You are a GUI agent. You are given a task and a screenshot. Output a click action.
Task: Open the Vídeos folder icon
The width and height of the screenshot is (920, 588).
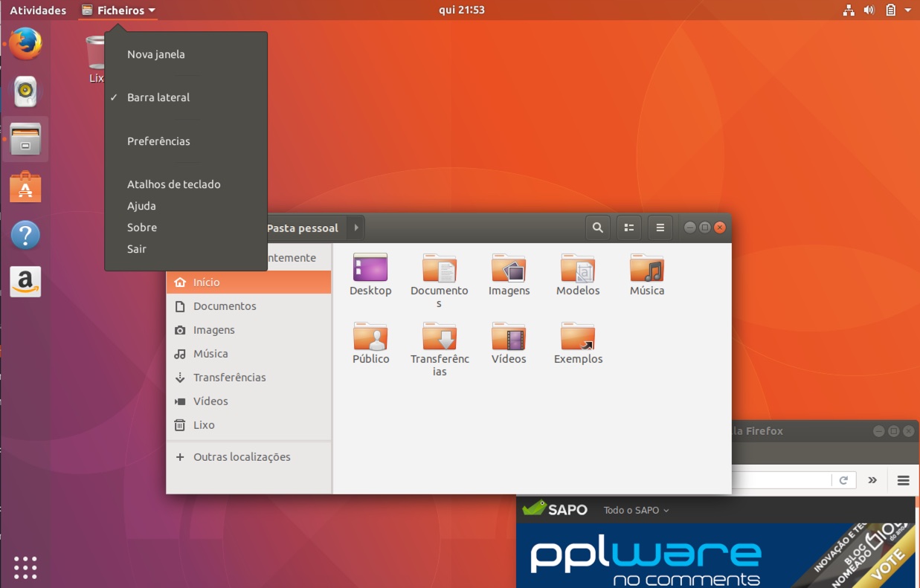(x=509, y=337)
